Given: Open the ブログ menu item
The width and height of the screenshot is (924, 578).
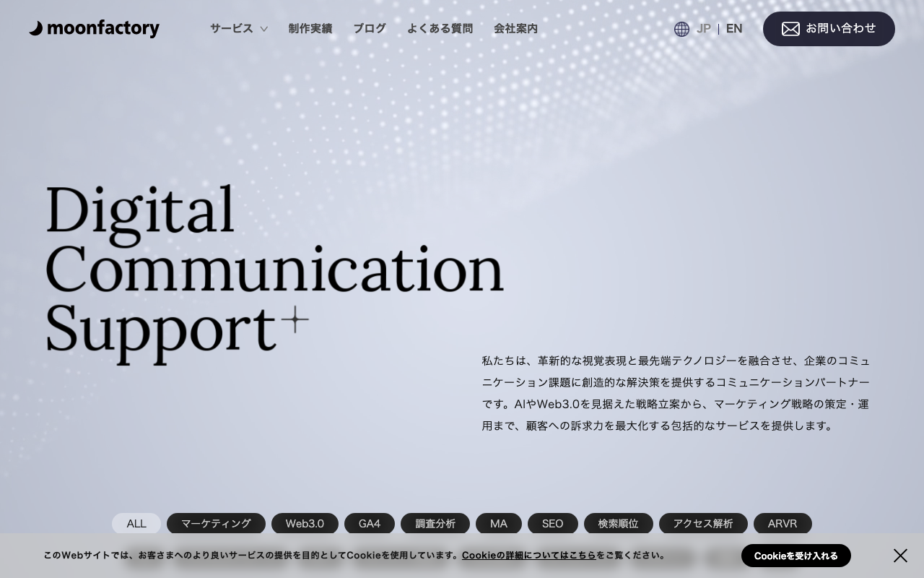Looking at the screenshot, I should tap(370, 29).
